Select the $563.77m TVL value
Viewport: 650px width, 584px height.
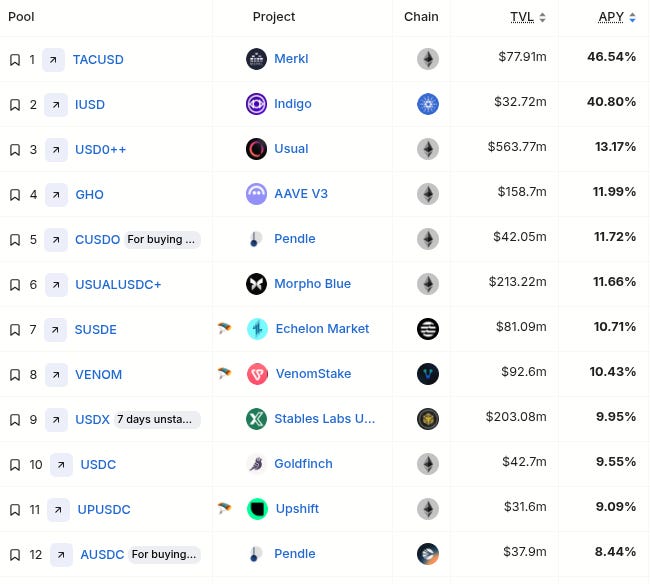(517, 147)
